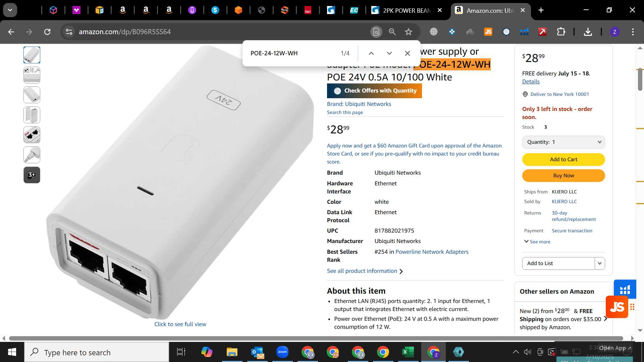Click the orange JS extension icon in toolbar

488,32
